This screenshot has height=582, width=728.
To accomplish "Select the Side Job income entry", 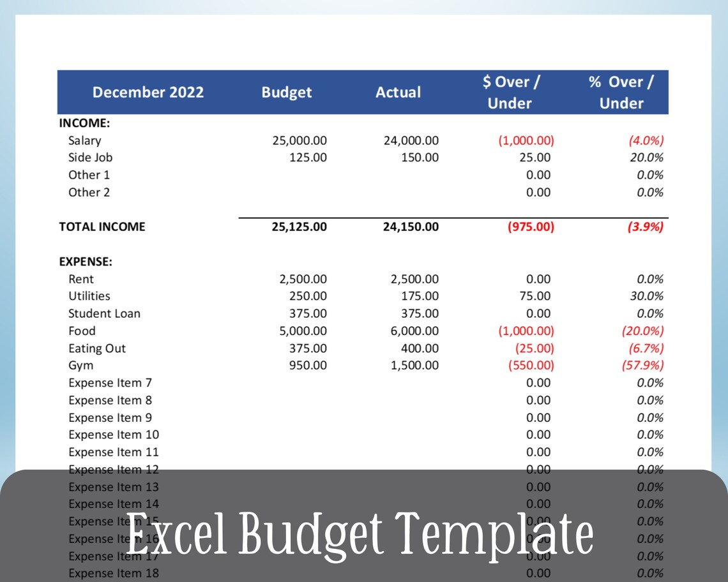I will [91, 158].
